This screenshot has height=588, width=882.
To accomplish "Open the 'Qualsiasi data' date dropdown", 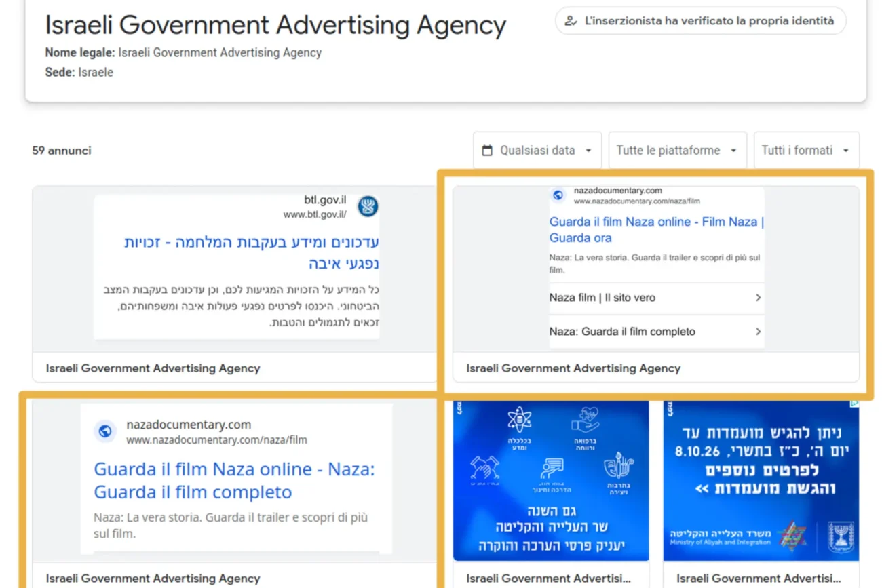I will 537,151.
